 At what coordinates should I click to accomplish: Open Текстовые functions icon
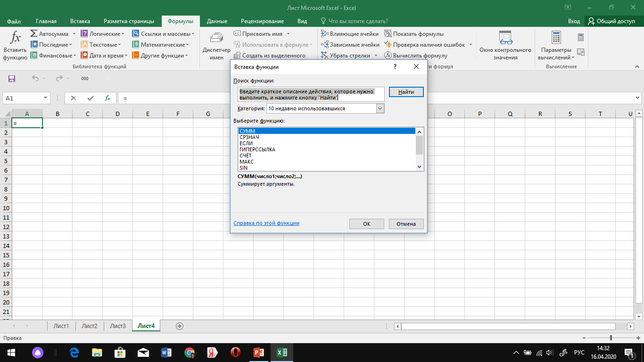pyautogui.click(x=84, y=45)
